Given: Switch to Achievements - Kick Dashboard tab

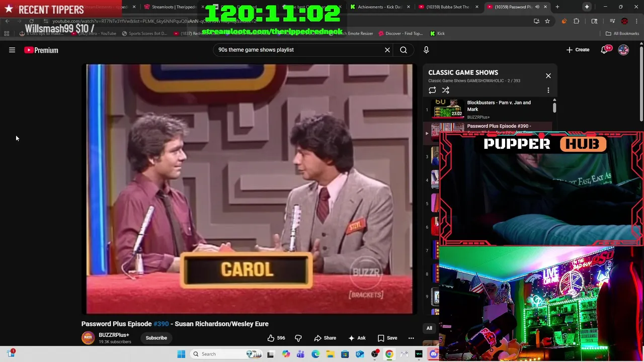Looking at the screenshot, I should (380, 7).
